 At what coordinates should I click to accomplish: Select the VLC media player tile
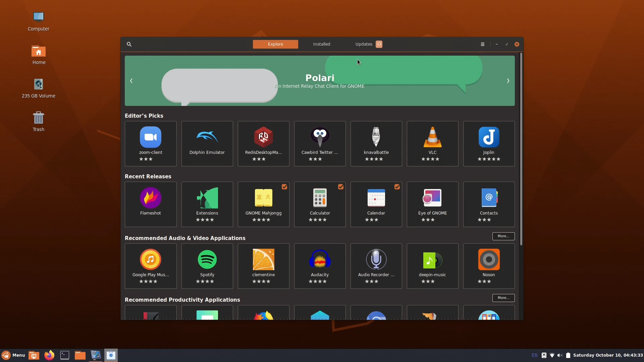coord(432,143)
